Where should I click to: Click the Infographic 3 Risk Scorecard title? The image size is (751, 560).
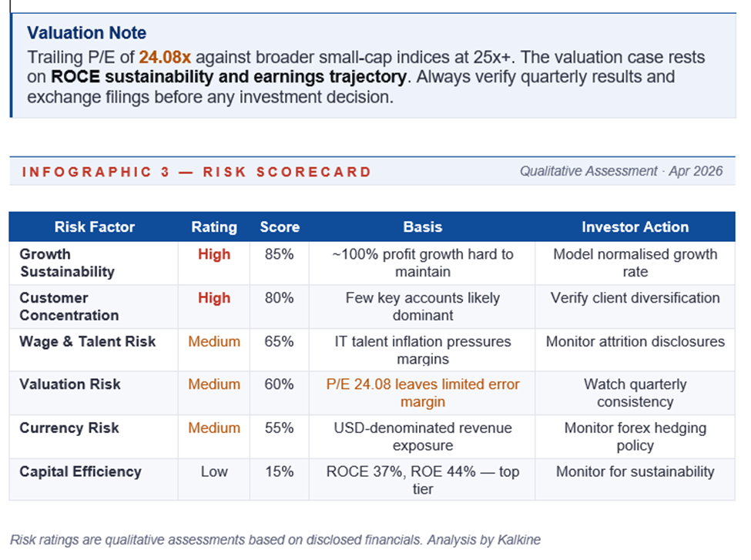pos(196,172)
